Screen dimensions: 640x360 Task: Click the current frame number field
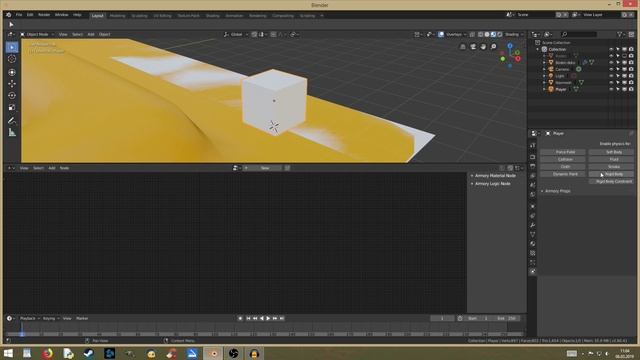coord(442,318)
